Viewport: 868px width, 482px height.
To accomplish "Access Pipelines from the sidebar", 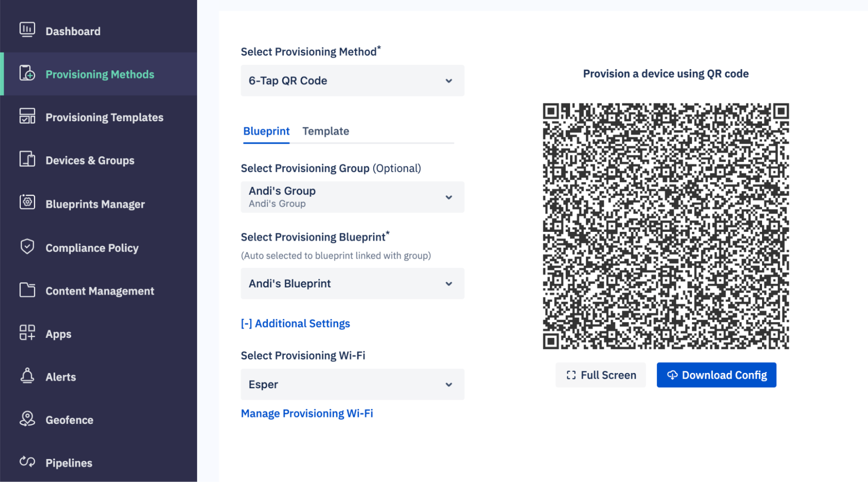I will pyautogui.click(x=68, y=462).
